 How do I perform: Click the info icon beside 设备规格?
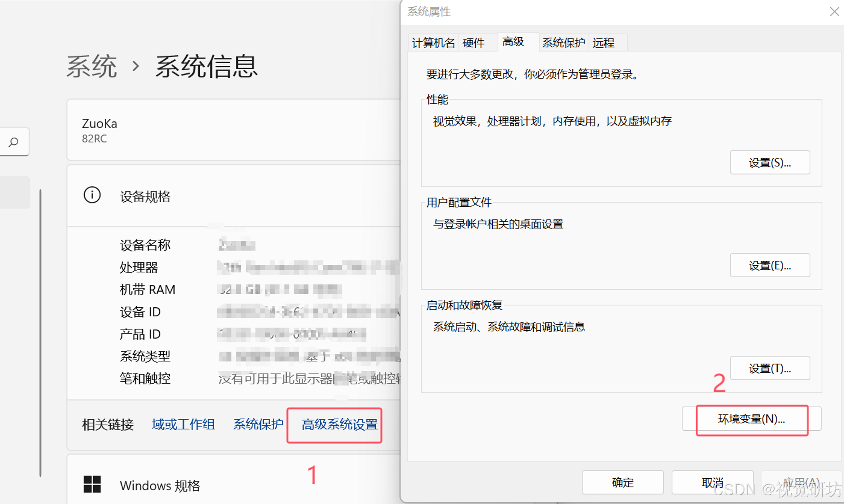click(92, 195)
